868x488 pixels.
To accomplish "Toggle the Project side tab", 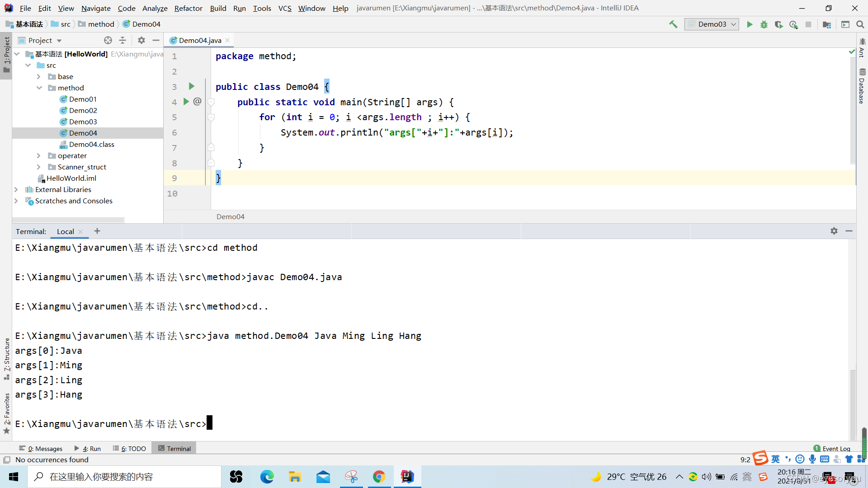I will point(6,55).
